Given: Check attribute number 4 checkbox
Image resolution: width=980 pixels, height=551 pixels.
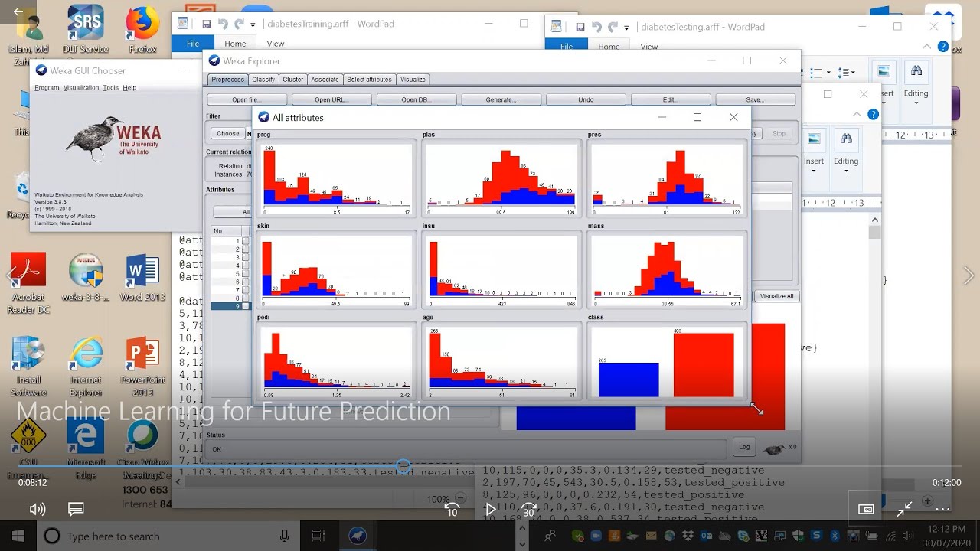Looking at the screenshot, I should 246,266.
